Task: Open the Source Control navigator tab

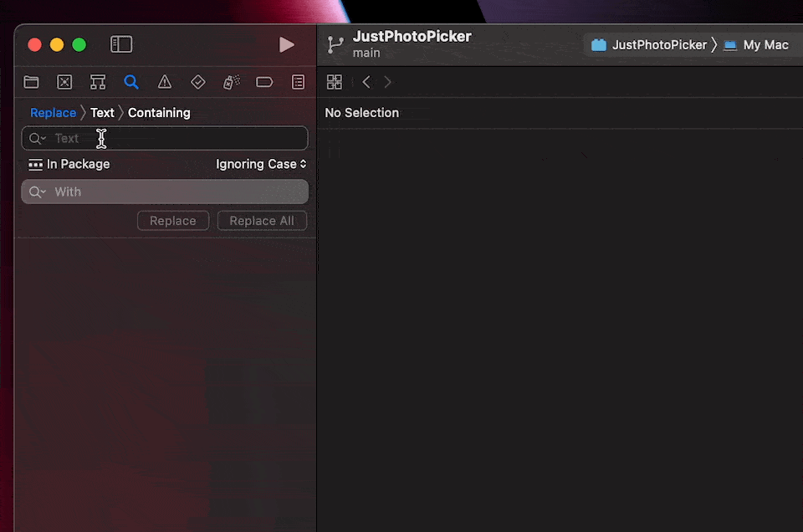Action: click(64, 82)
